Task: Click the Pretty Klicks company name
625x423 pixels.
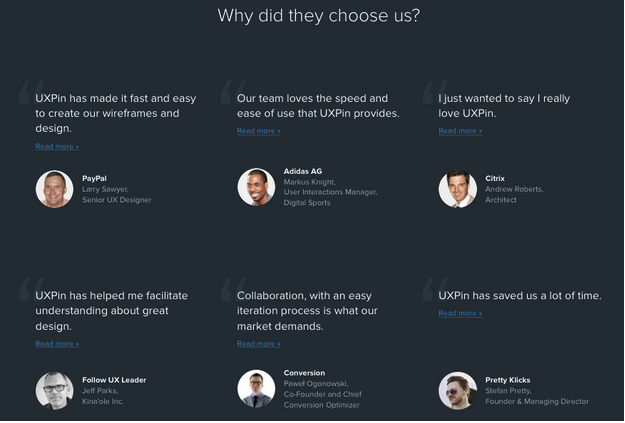Action: click(508, 380)
